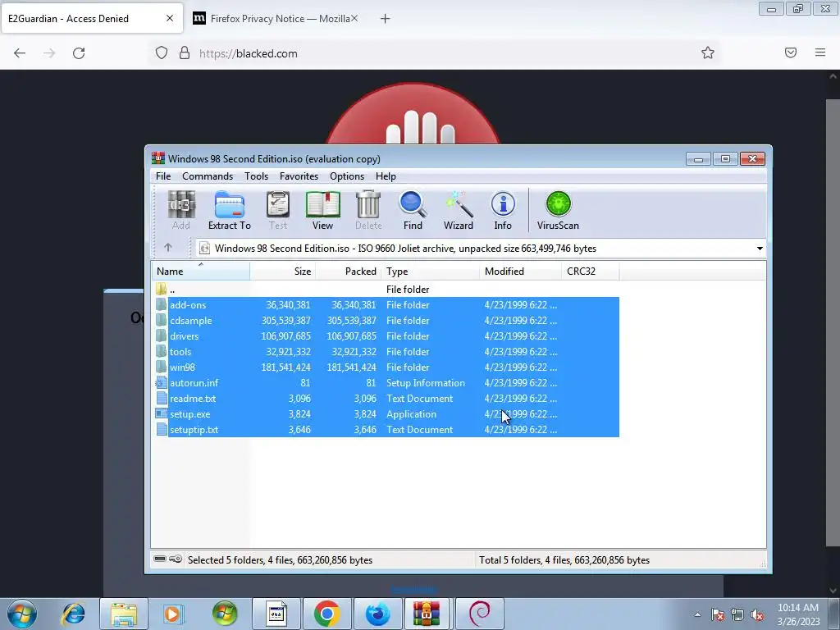Switch to E2Guardian - Access Denied tab
The width and height of the screenshot is (840, 630).
click(x=92, y=19)
